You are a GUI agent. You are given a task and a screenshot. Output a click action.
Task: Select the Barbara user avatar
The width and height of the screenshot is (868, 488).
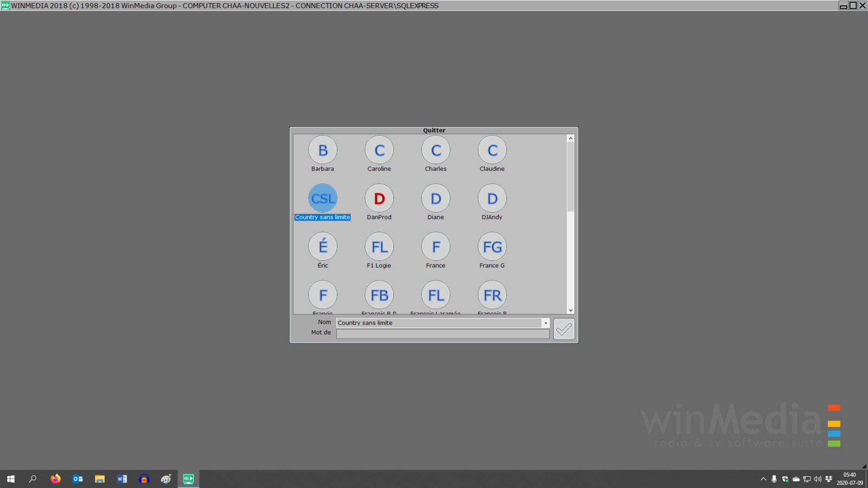[323, 150]
